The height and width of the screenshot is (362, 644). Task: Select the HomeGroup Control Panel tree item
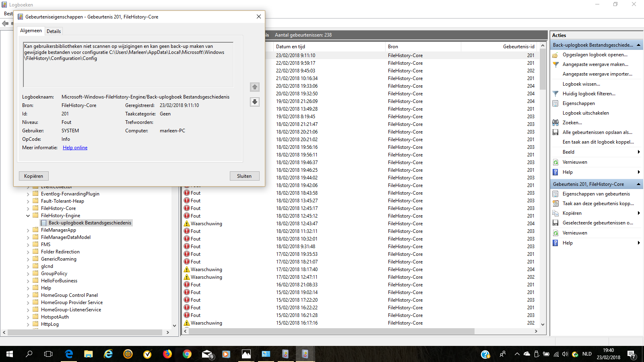click(x=69, y=295)
